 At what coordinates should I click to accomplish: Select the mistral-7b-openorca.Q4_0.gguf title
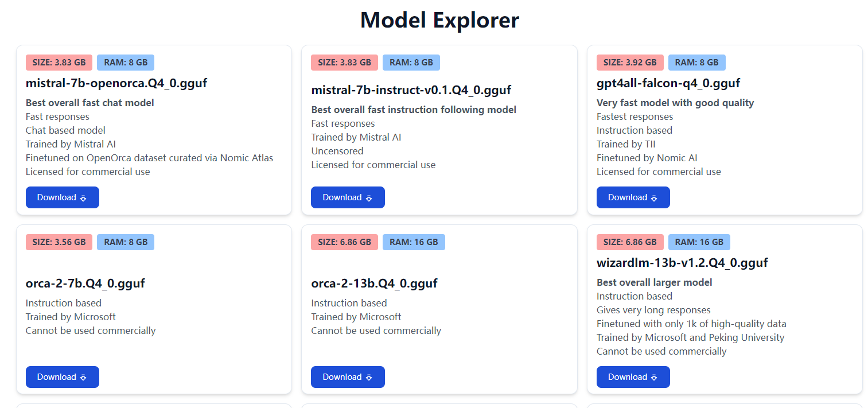(x=116, y=83)
